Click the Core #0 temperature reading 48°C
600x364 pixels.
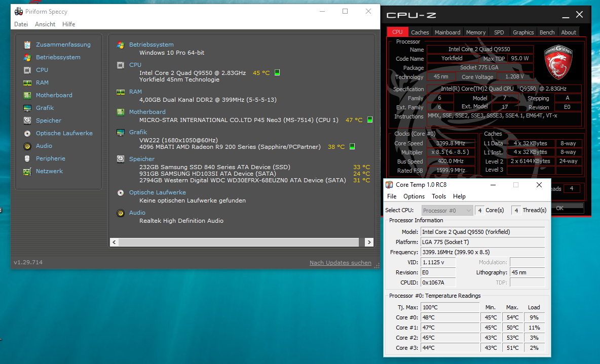[x=450, y=317]
